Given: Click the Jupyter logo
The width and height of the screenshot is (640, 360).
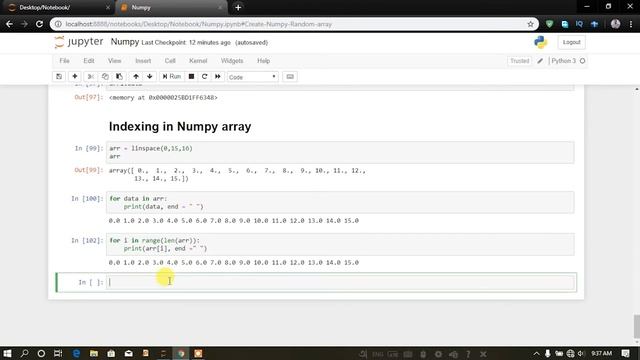Looking at the screenshot, I should [x=79, y=42].
